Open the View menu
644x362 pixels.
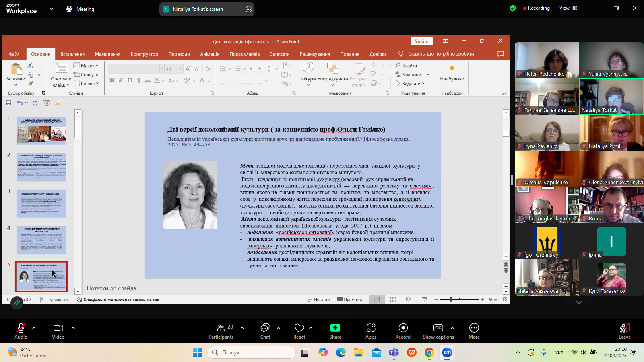point(568,8)
